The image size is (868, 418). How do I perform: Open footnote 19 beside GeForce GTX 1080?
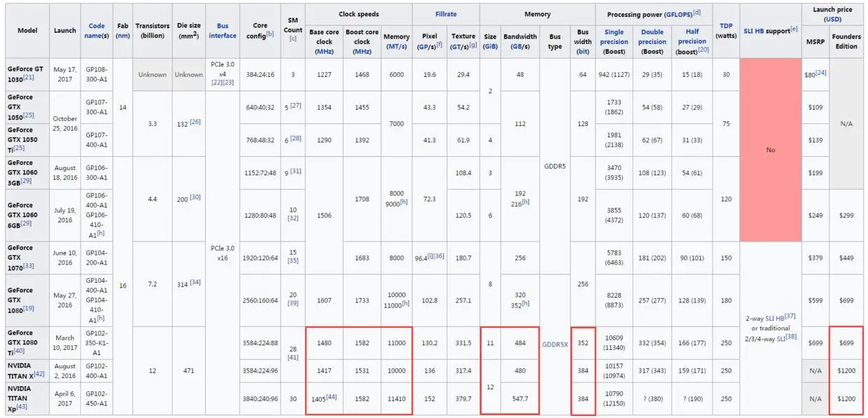30,309
